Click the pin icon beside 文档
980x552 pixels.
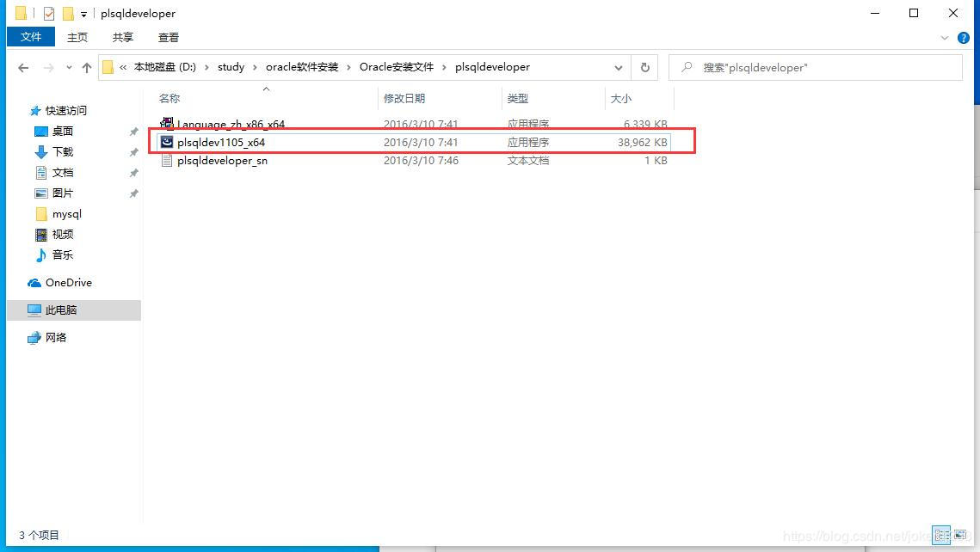133,173
